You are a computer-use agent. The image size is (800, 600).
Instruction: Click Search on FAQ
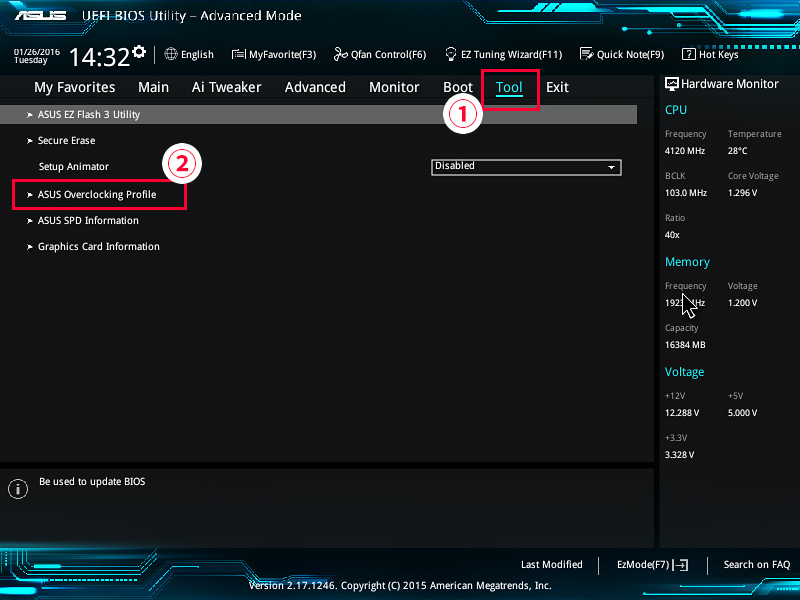coord(757,565)
